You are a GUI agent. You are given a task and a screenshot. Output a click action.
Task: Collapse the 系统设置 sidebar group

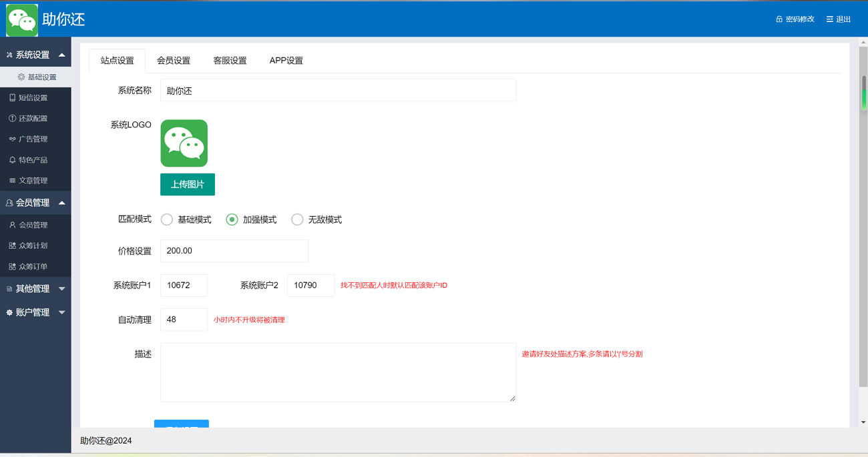[35, 53]
